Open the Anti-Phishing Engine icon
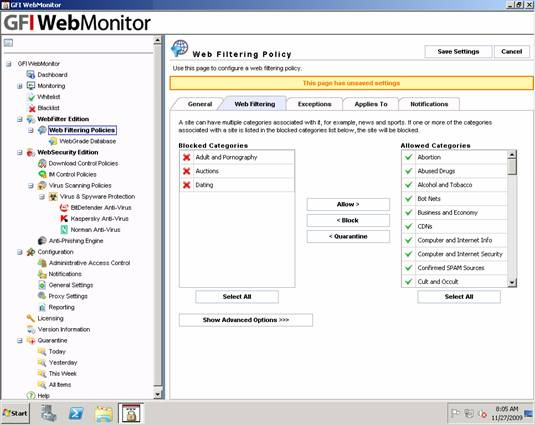The width and height of the screenshot is (535, 425). pos(42,241)
